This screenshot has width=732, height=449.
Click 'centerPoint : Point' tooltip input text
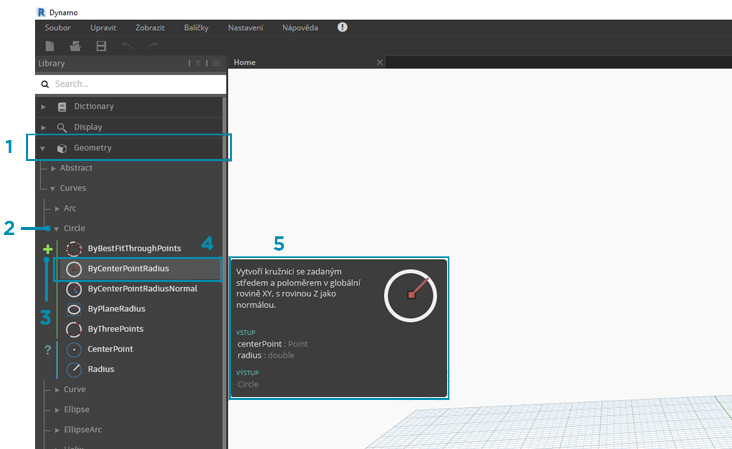click(273, 344)
